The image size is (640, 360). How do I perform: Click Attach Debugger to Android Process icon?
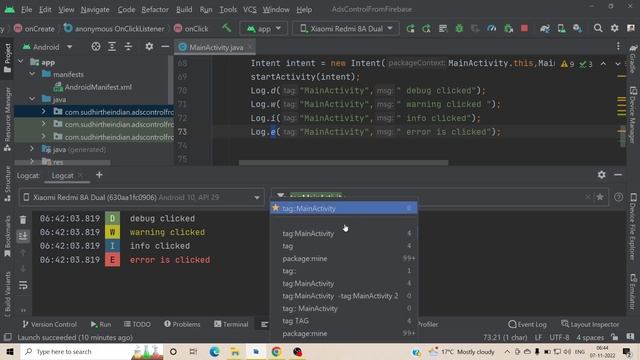pos(509,29)
